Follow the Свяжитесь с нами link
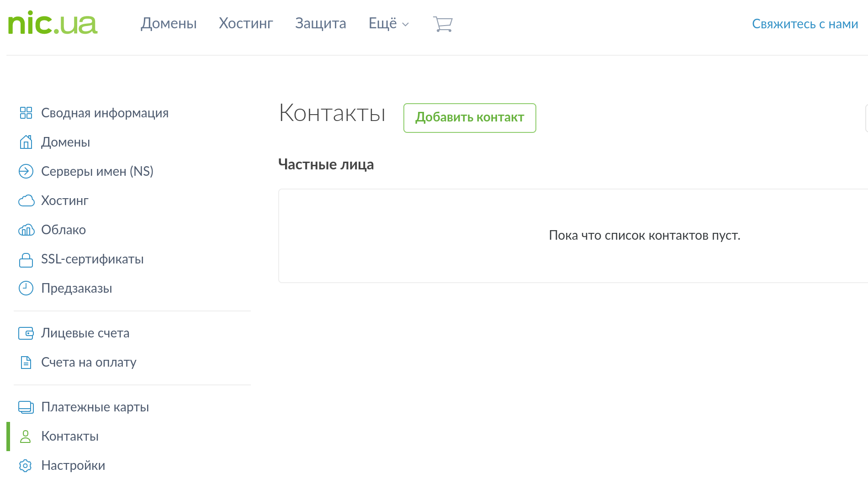 [804, 24]
